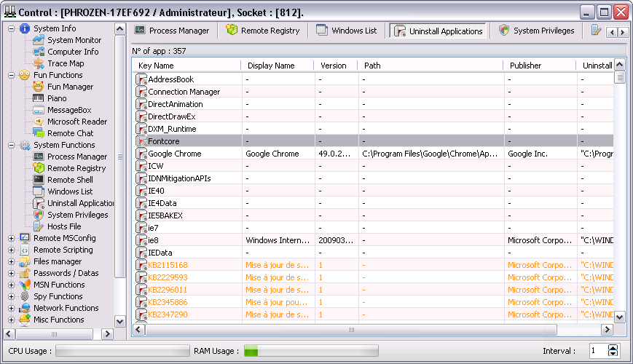Viewport: 633px width, 364px height.
Task: Click the MessageBox icon in sidebar
Action: tap(39, 110)
